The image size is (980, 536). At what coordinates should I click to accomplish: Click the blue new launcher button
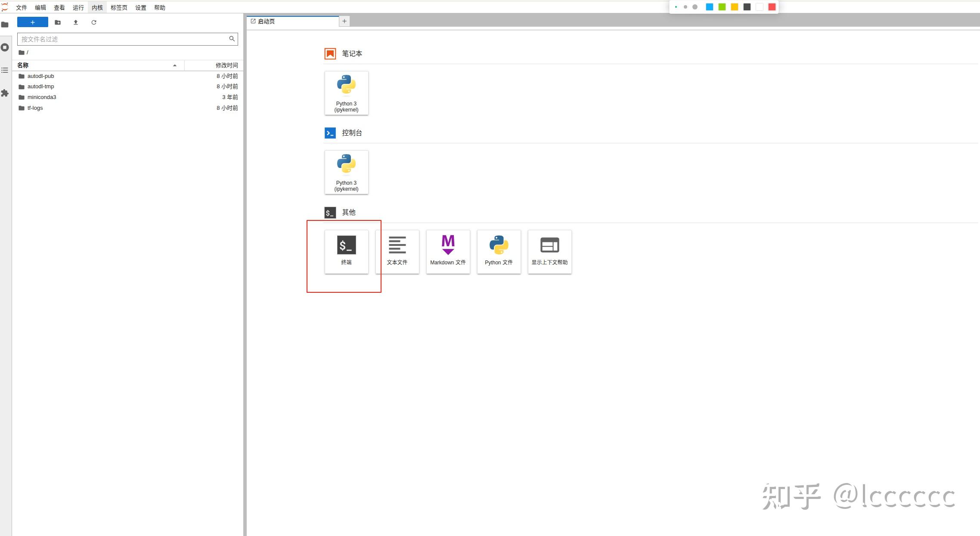tap(33, 22)
